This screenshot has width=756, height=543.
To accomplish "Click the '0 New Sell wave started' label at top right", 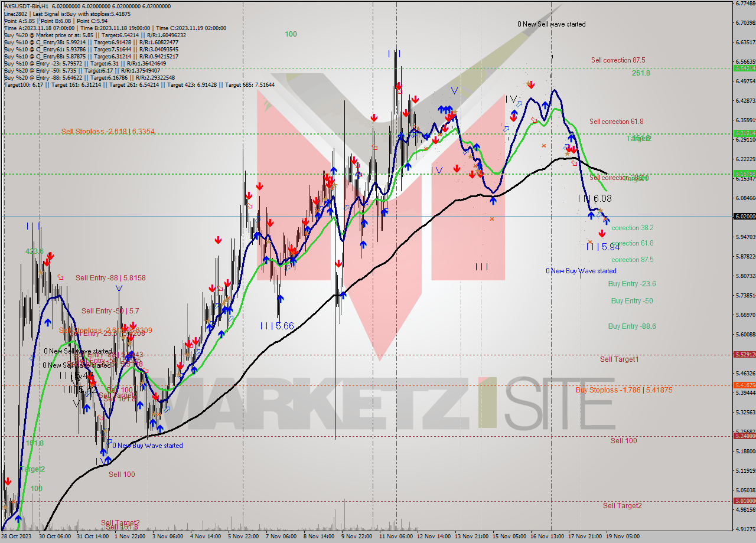I will (x=552, y=24).
